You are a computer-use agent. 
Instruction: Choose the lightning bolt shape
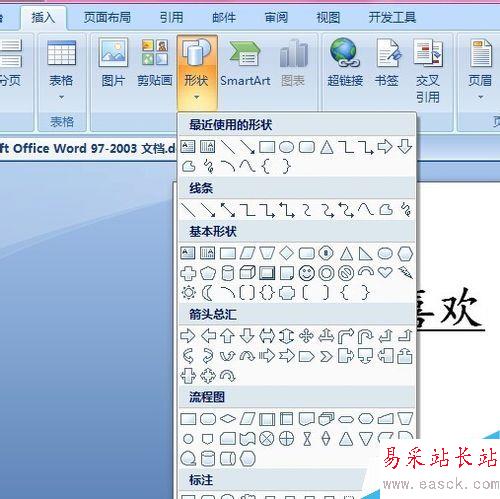coord(405,273)
